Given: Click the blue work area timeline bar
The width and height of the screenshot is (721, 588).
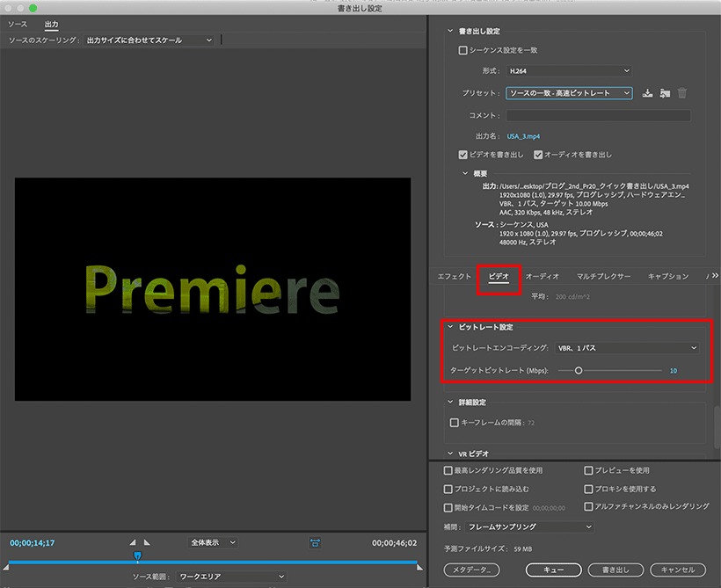Looking at the screenshot, I should pos(213,563).
